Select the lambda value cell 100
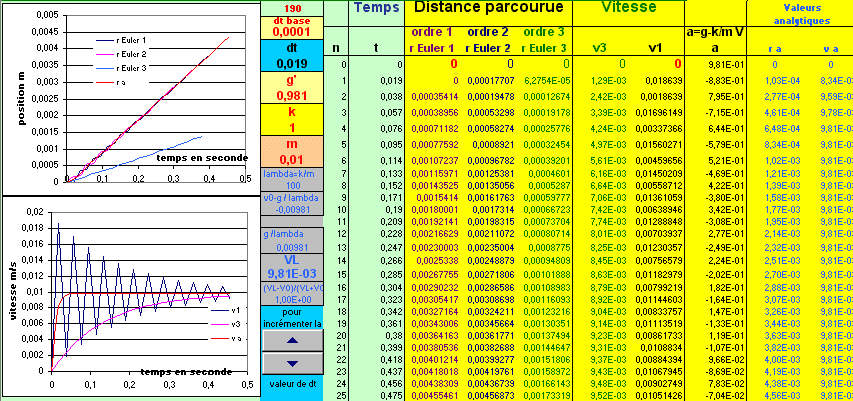The height and width of the screenshot is (401, 853). (292, 186)
